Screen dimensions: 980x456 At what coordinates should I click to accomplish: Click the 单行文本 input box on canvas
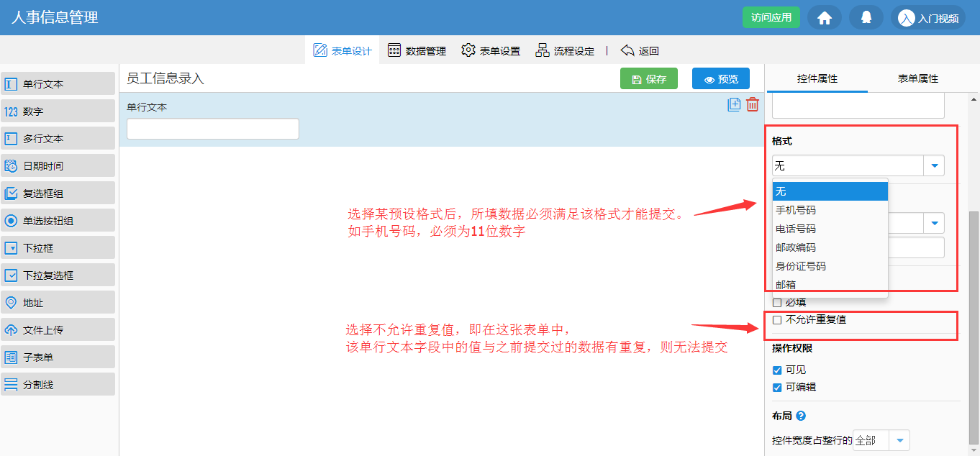(213, 129)
